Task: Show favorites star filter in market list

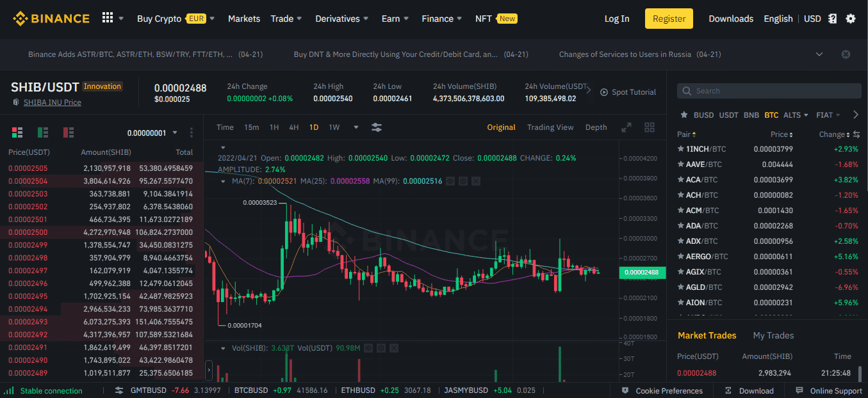Action: coord(684,115)
